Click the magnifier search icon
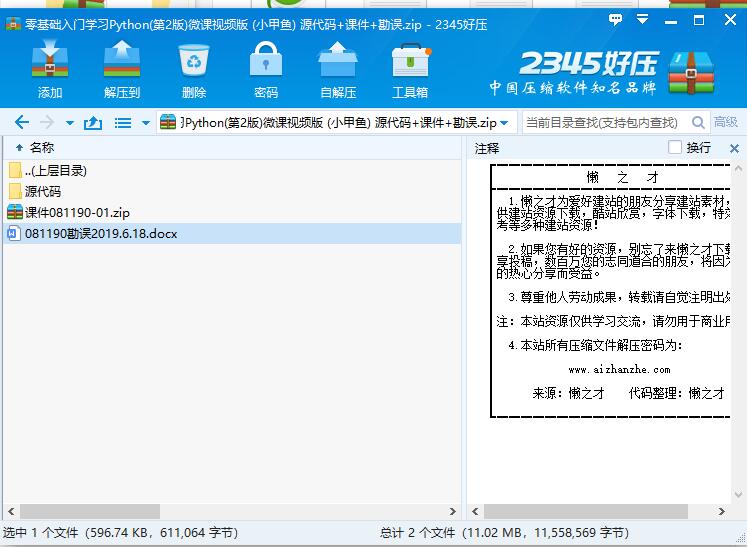The image size is (747, 547). pos(698,123)
